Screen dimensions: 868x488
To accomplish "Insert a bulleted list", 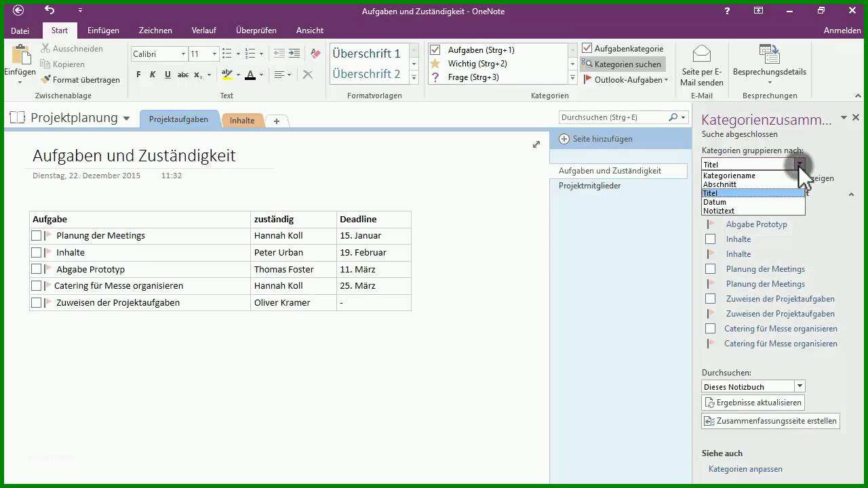I will 226,54.
